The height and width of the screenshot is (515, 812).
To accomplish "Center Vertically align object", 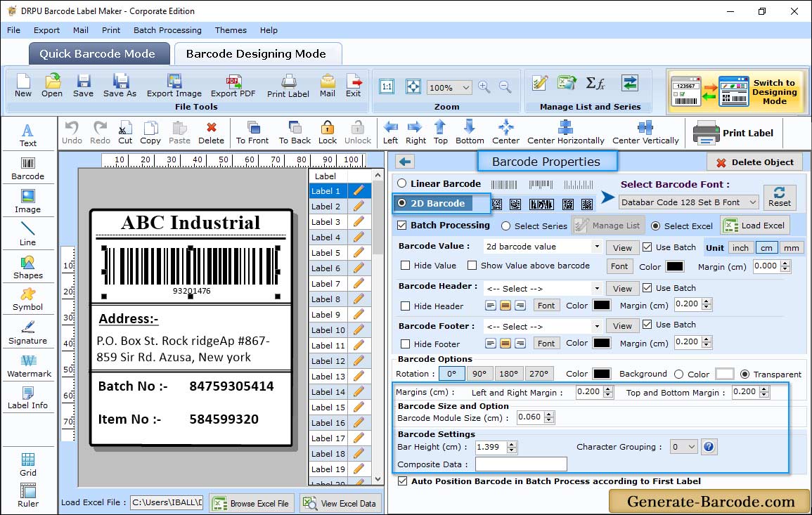I will tap(645, 133).
